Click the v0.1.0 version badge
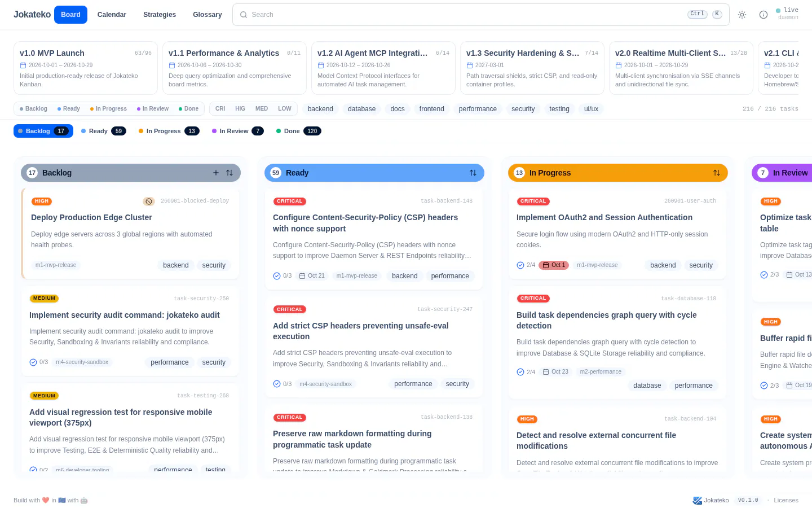This screenshot has height=508, width=812. 748,500
